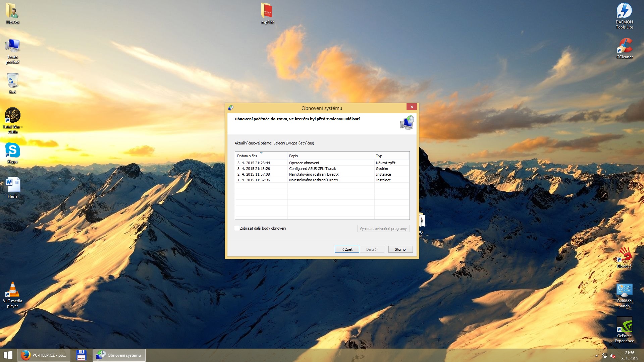Open the Koš recycle bin icon
The width and height of the screenshot is (644, 362).
12,81
